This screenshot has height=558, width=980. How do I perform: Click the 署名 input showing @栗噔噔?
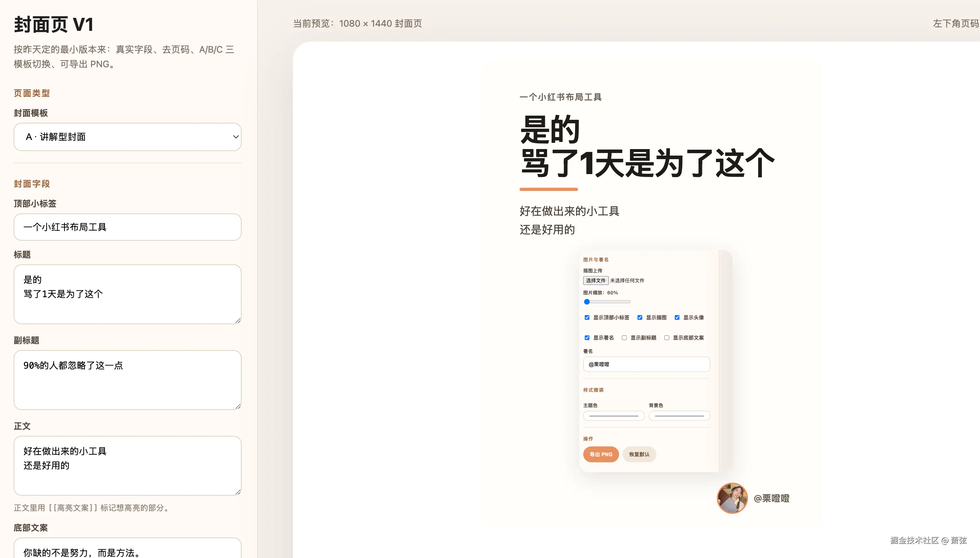coord(646,364)
